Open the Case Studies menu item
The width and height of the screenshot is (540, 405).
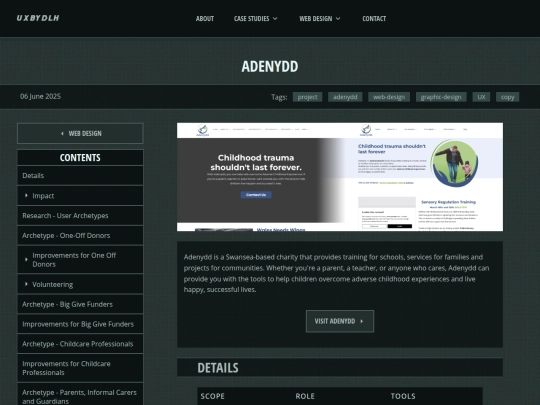click(x=251, y=19)
